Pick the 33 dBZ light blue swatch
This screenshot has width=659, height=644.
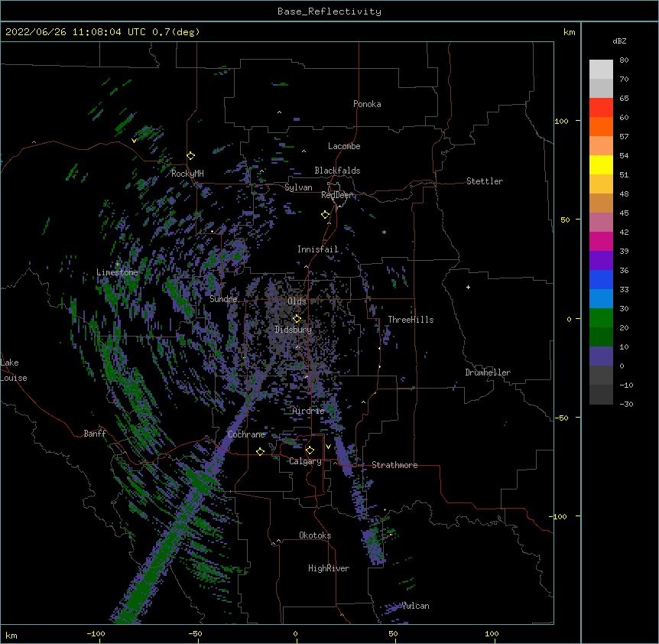pyautogui.click(x=601, y=299)
